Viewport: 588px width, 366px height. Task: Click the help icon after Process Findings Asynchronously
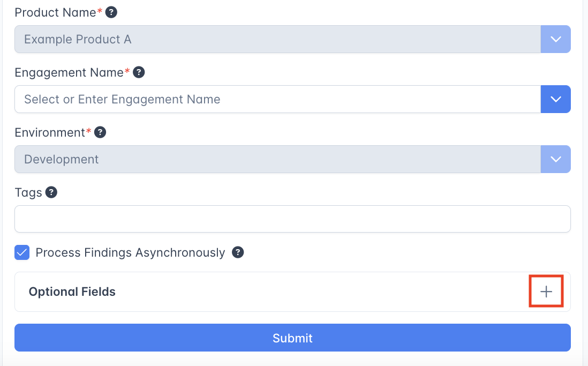[238, 252]
